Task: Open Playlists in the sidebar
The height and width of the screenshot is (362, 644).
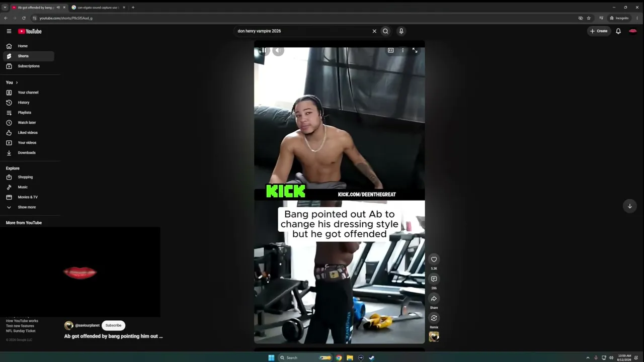Action: click(x=28, y=113)
